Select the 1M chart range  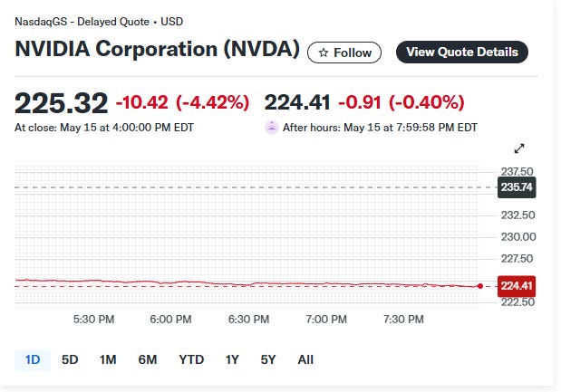click(108, 359)
